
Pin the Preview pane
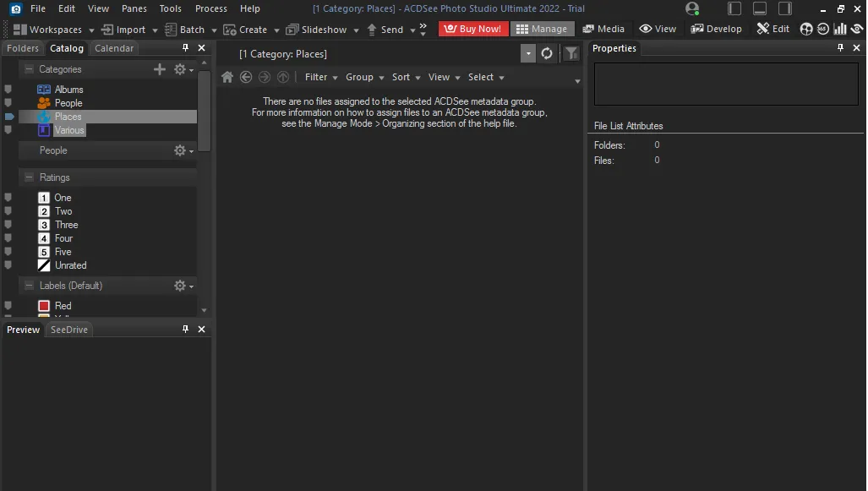click(x=185, y=330)
